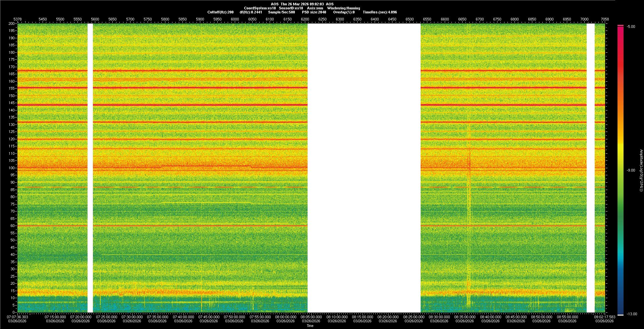Click the 60 Hz frequency axis label
The width and height of the screenshot is (644, 329).
point(12,226)
